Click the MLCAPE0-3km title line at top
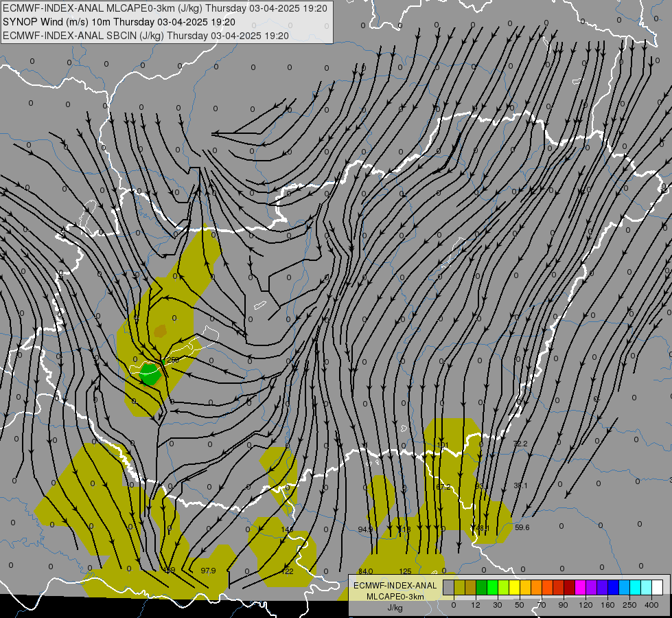Viewport: 672px width, 618px height. (x=165, y=8)
